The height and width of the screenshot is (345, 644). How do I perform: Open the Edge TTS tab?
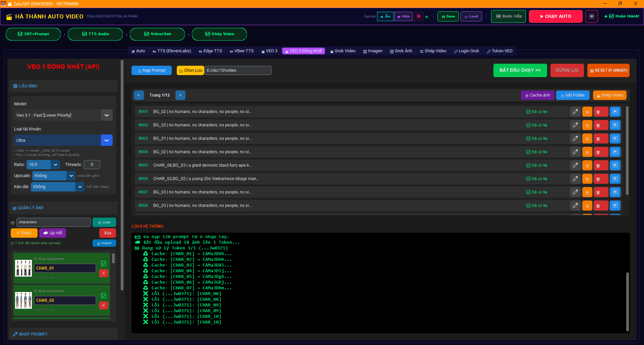click(x=210, y=51)
